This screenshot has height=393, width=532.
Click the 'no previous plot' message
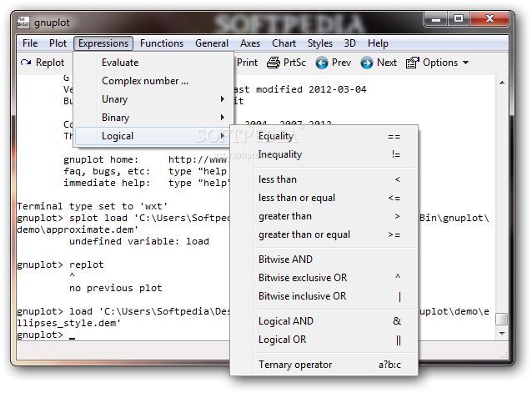[115, 288]
